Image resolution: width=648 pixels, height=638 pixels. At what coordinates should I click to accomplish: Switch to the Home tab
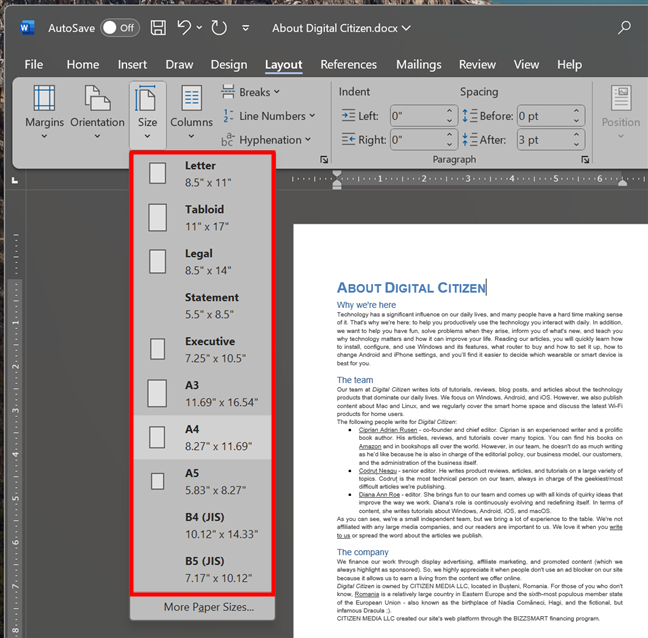click(83, 64)
